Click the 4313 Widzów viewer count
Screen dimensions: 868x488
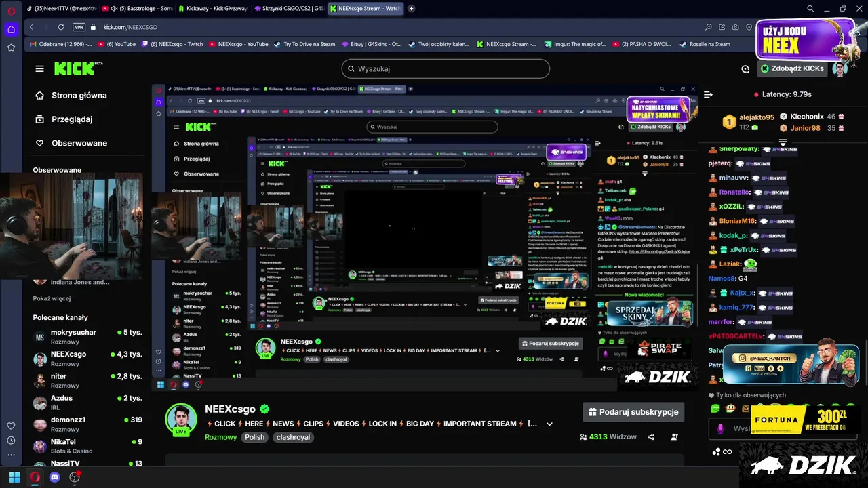click(608, 437)
